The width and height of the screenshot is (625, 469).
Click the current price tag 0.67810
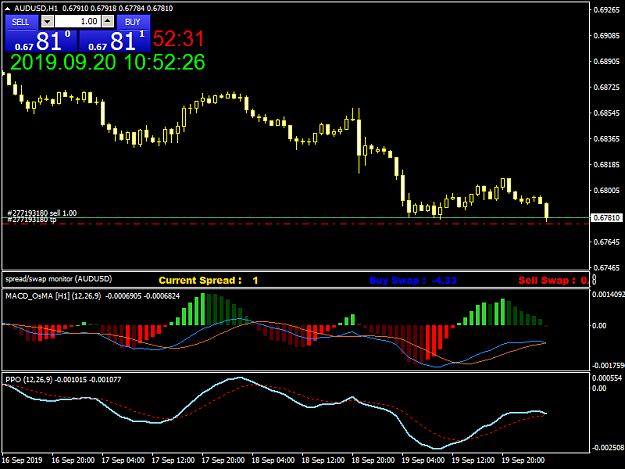(x=606, y=218)
